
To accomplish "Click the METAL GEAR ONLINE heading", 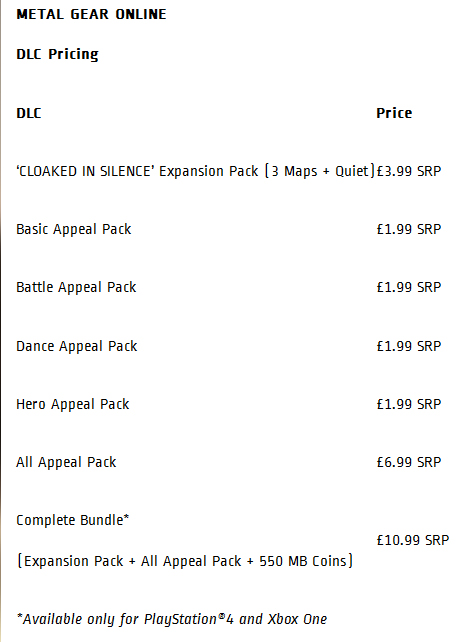I will [x=91, y=14].
